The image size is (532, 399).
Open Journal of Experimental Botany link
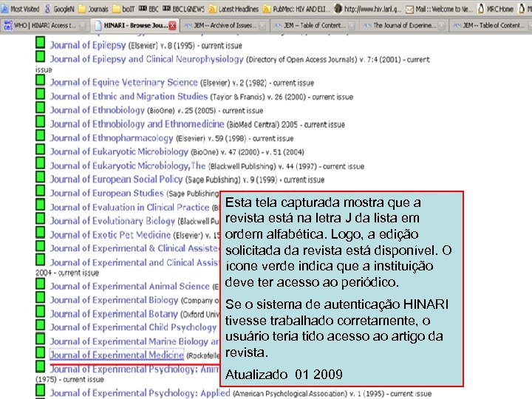[114, 314]
